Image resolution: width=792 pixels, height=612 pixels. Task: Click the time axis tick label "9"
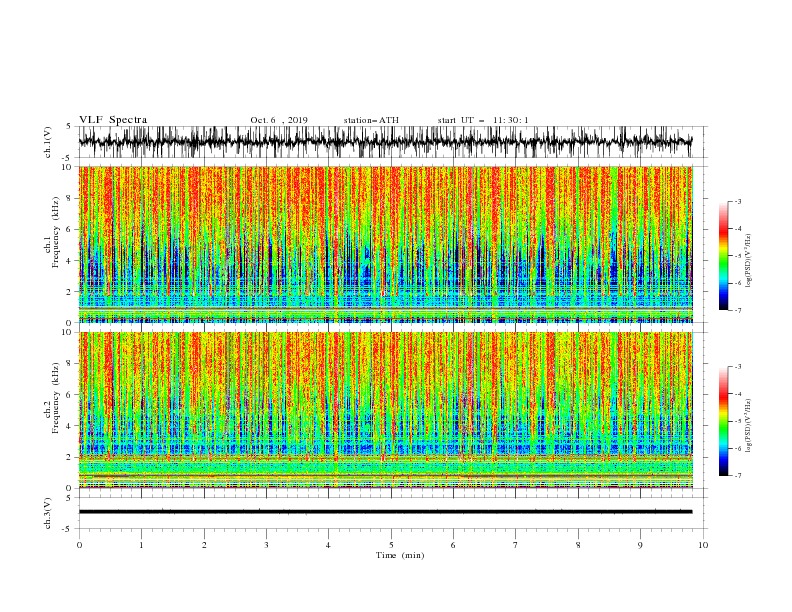pos(640,545)
